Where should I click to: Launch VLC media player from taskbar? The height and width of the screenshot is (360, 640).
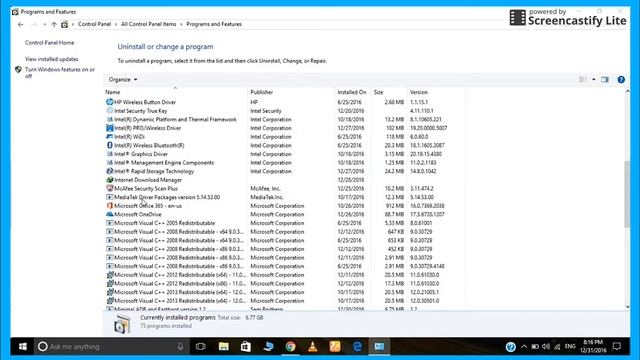point(313,347)
